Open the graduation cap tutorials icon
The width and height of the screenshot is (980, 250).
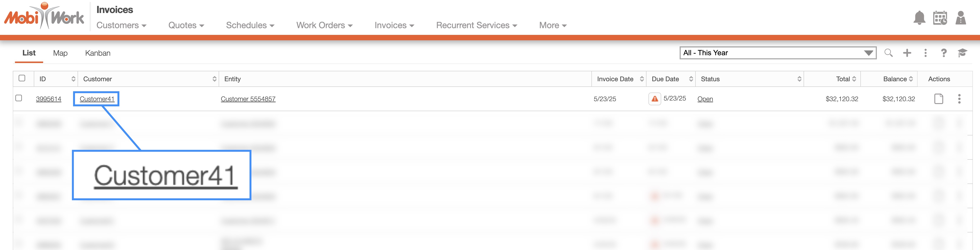(962, 53)
